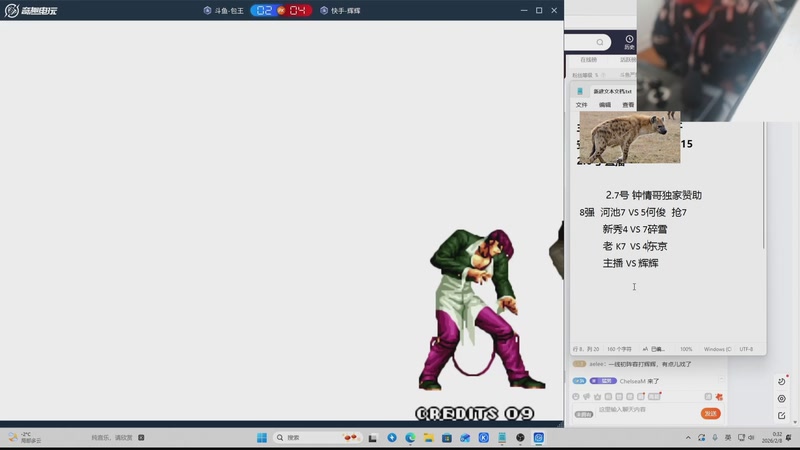The width and height of the screenshot is (800, 450).
Task: Dismiss the 纯音乐 media notice on taskbar
Action: coord(141,437)
